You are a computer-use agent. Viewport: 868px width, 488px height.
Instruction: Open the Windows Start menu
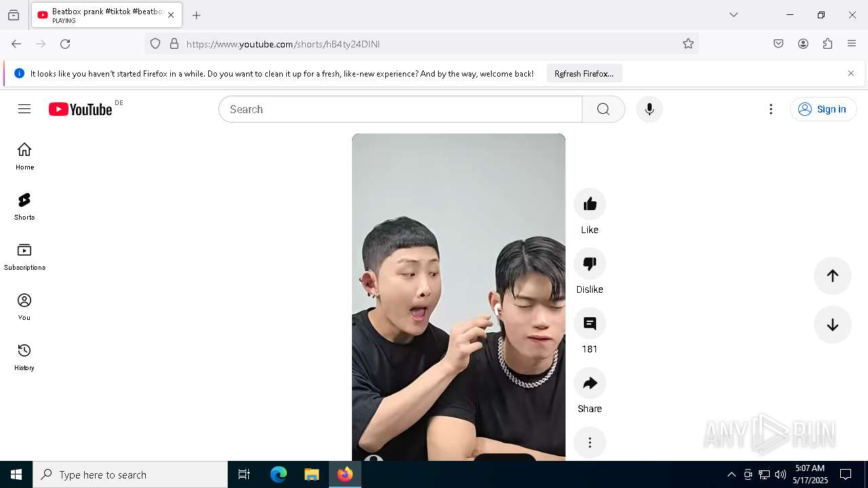point(16,474)
